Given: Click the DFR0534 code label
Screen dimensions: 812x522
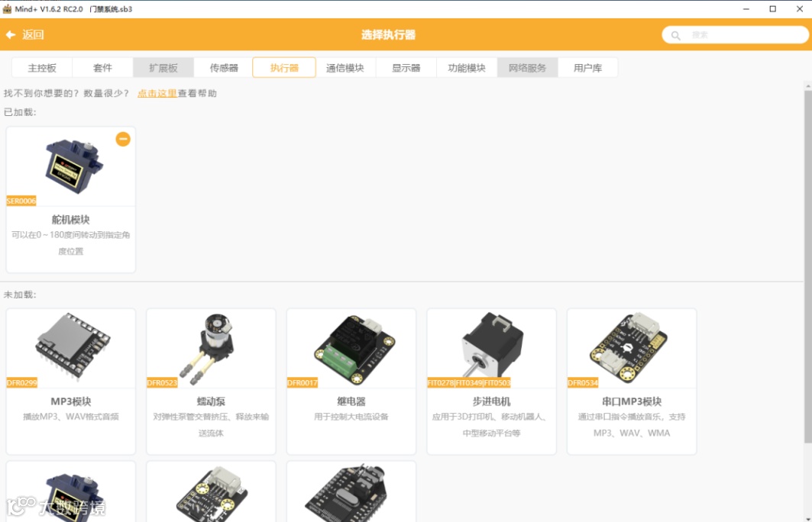Looking at the screenshot, I should click(x=583, y=383).
